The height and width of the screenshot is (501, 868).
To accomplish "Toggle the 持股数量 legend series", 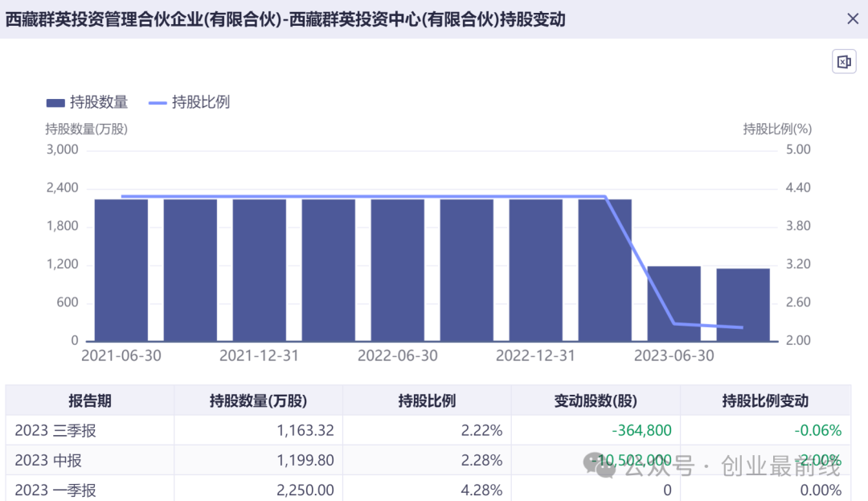I will 87,102.
